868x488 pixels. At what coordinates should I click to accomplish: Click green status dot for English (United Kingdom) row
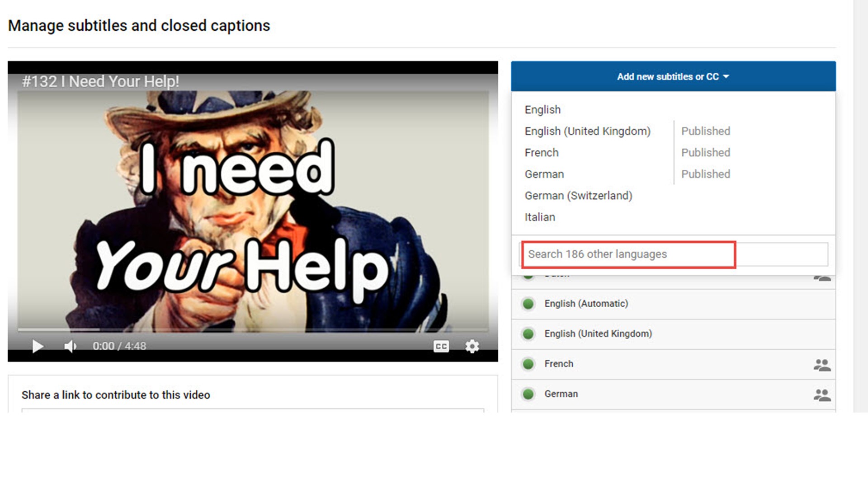pyautogui.click(x=528, y=334)
